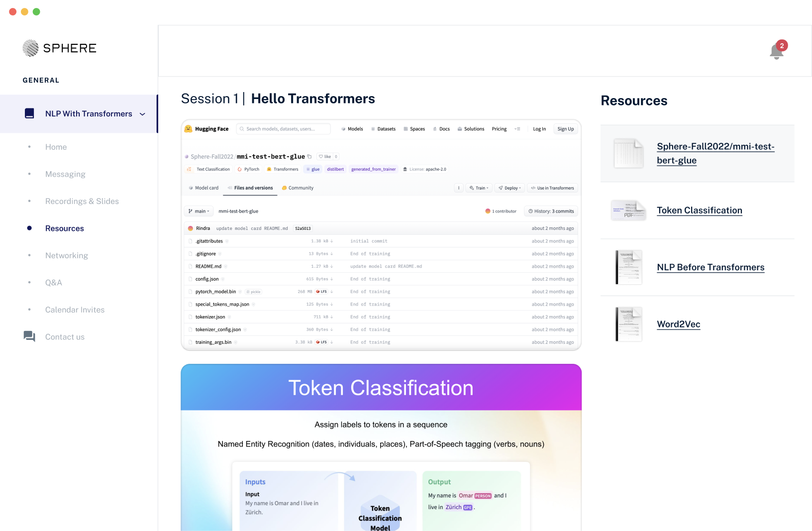812x531 pixels.
Task: Open the Hugging Face repository screenshot
Action: tap(381, 235)
